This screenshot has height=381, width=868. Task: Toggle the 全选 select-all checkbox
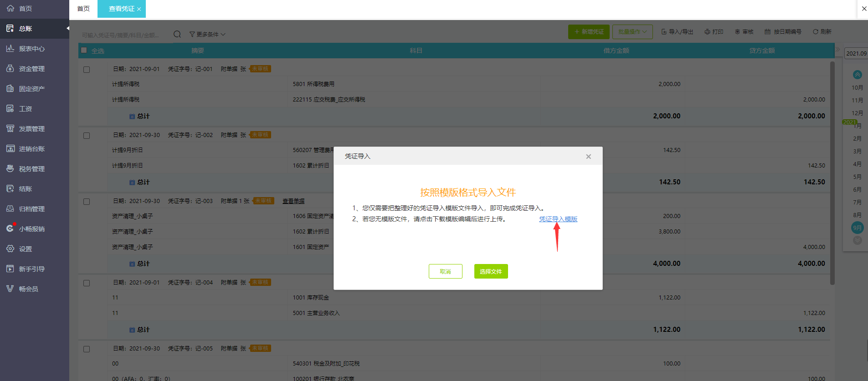(x=84, y=51)
